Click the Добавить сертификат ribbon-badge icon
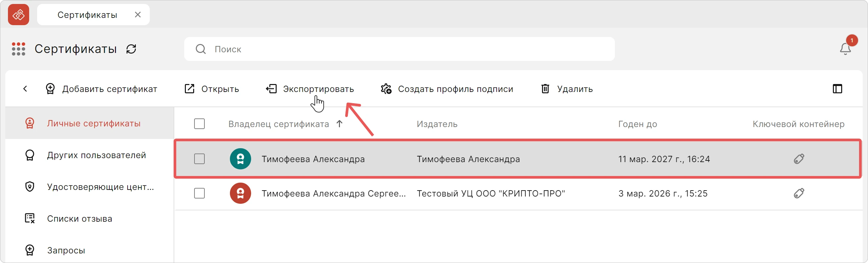 (x=50, y=89)
